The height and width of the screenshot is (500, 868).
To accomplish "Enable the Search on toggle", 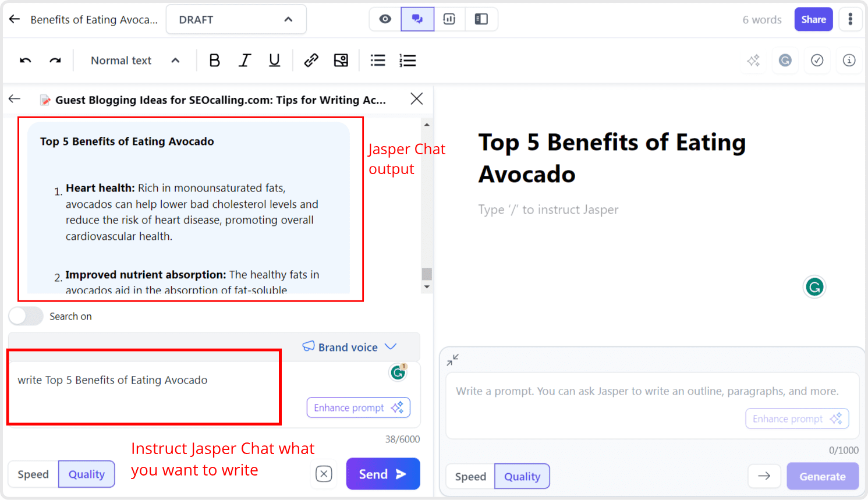I will tap(26, 315).
